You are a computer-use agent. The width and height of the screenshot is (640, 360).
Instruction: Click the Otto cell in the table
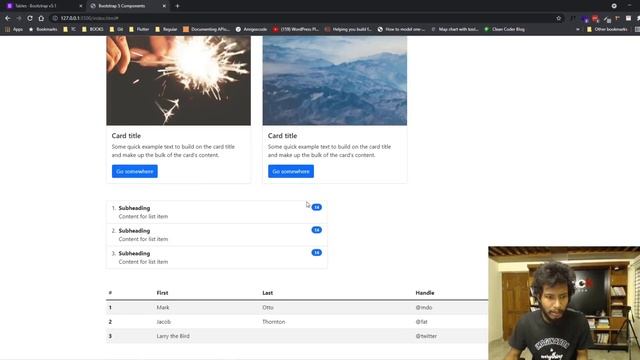point(268,308)
